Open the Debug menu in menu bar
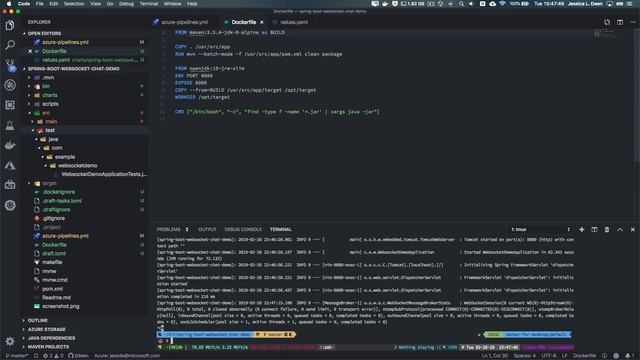 (x=126, y=4)
